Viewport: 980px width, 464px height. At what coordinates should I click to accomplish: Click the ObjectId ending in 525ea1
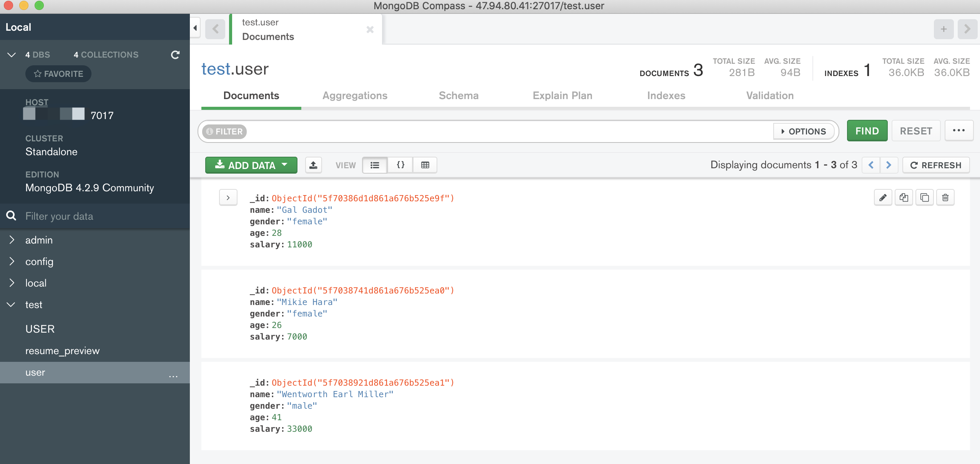tap(363, 383)
